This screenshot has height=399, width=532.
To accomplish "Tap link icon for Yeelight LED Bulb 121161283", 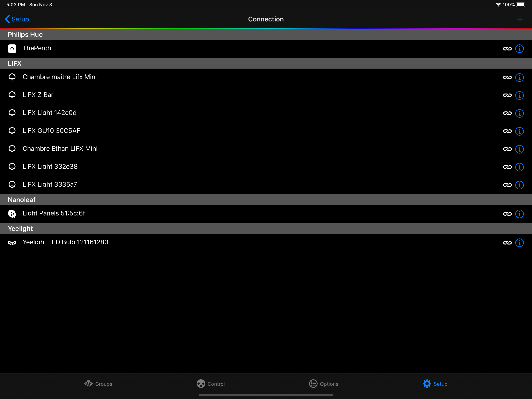I will [x=507, y=243].
